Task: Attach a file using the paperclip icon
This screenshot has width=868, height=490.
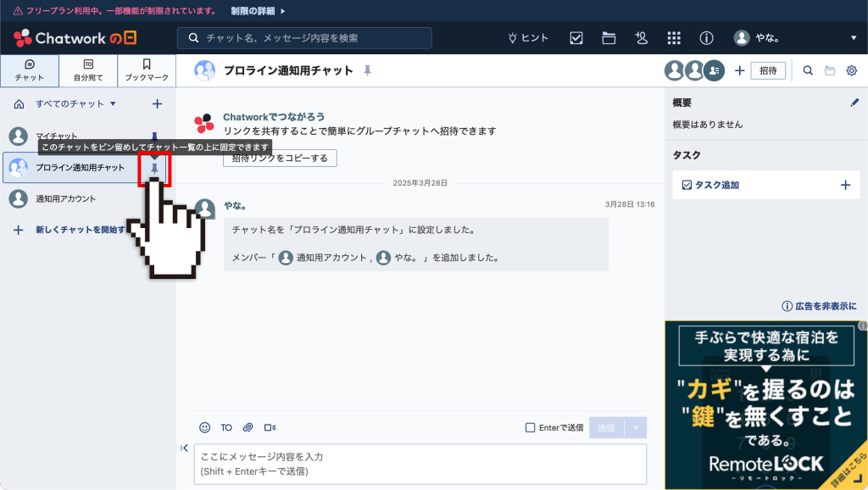Action: point(247,427)
